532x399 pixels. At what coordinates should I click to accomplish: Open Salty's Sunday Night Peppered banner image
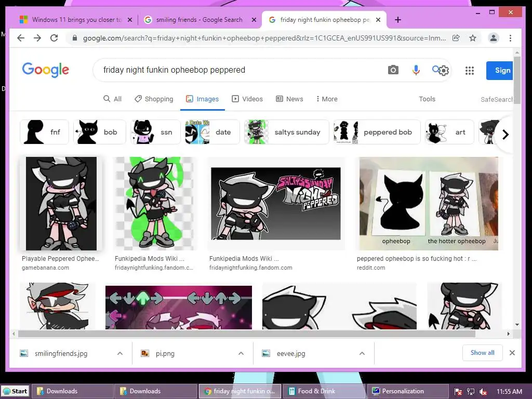pyautogui.click(x=276, y=204)
